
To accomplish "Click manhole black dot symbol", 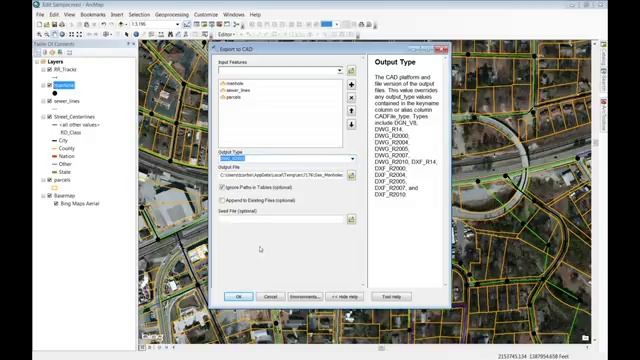I will click(55, 93).
